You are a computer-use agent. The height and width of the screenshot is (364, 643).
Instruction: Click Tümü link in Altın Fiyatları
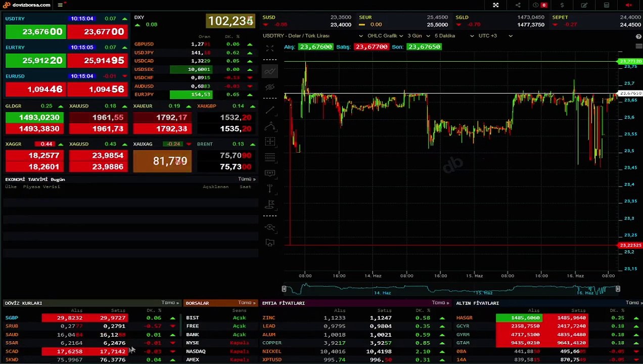point(633,303)
